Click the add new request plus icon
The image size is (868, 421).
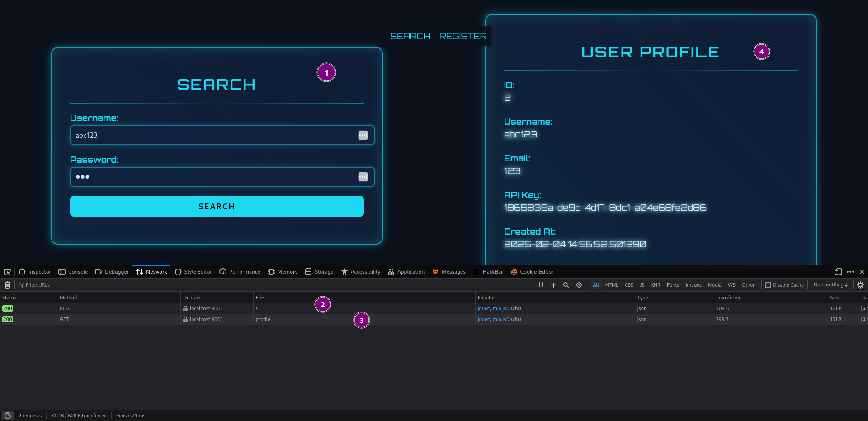(x=553, y=285)
